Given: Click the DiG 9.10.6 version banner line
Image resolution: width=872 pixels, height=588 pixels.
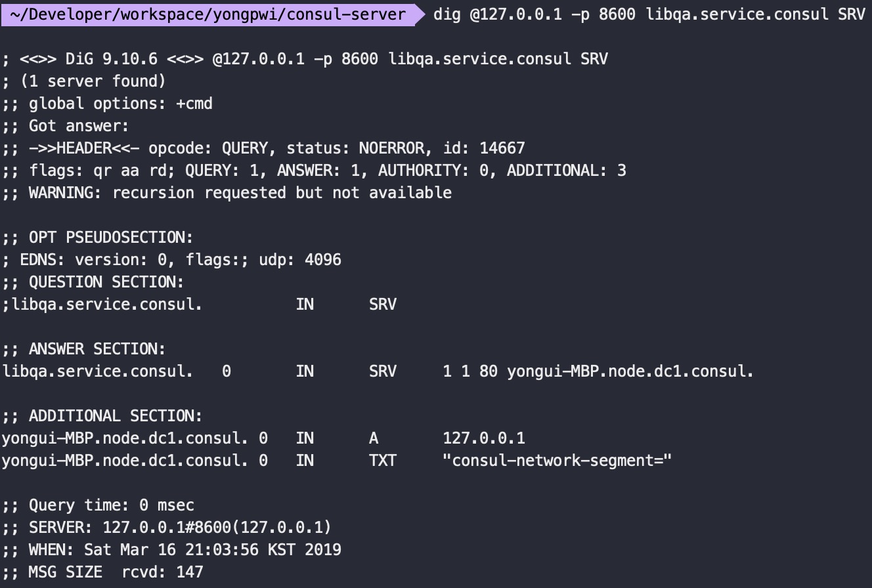Looking at the screenshot, I should [305, 59].
